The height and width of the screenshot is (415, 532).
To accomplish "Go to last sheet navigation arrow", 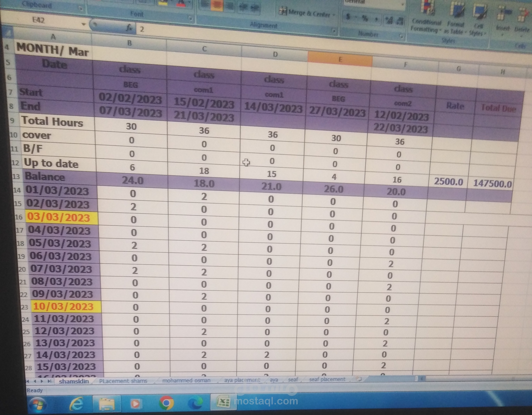I will point(49,381).
